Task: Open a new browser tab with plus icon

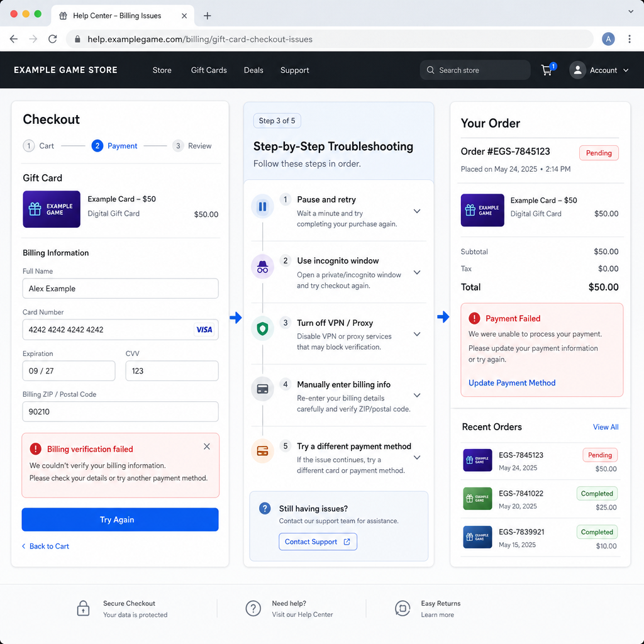Action: pos(208,16)
